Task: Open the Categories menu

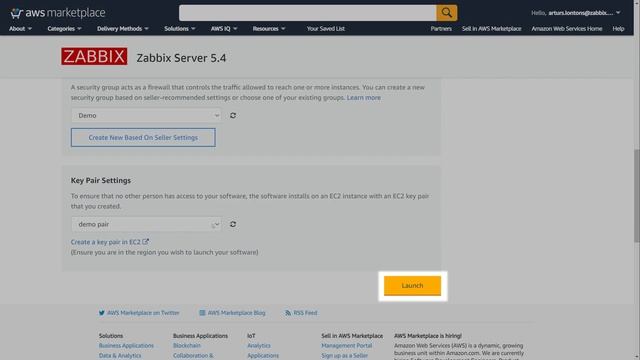Action: coord(64,29)
